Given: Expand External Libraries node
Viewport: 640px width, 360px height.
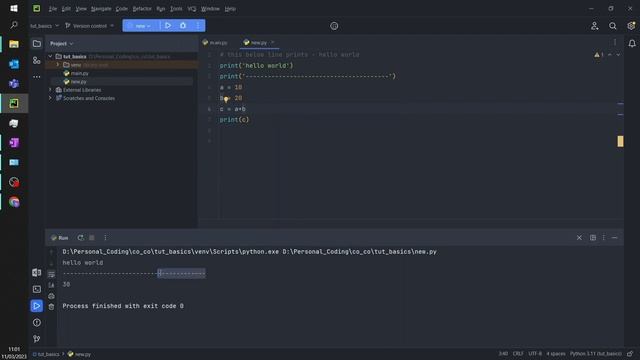Looking at the screenshot, I should tap(51, 90).
